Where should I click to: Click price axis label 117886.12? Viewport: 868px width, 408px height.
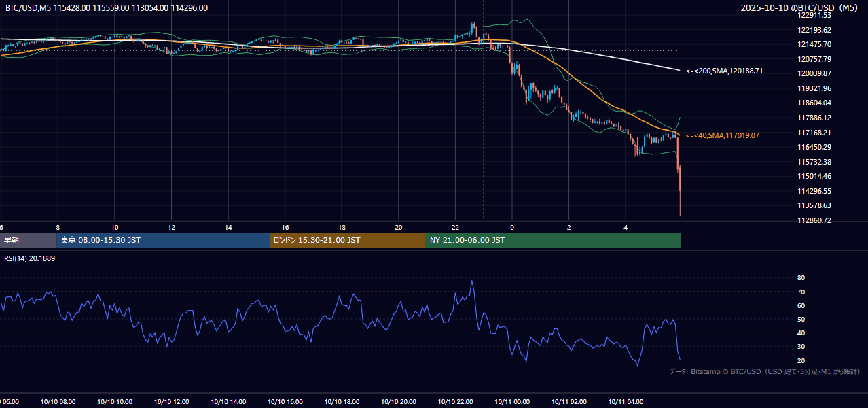point(814,118)
